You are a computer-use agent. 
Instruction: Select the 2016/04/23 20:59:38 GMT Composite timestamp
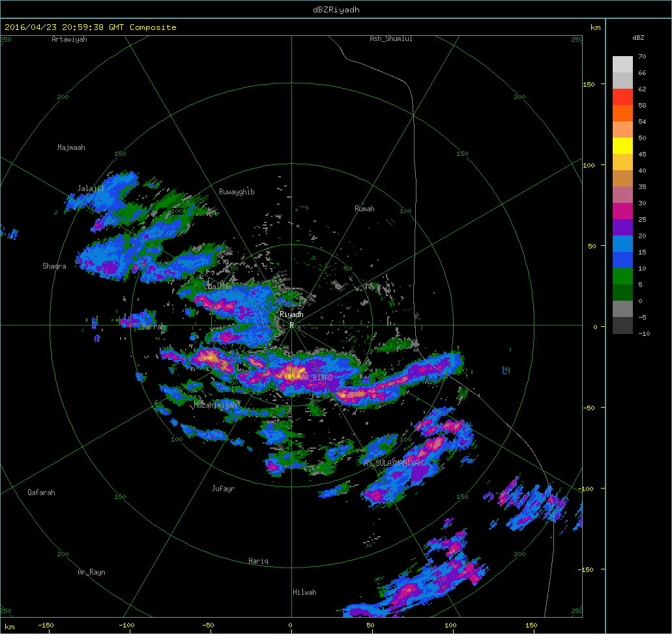pyautogui.click(x=91, y=27)
